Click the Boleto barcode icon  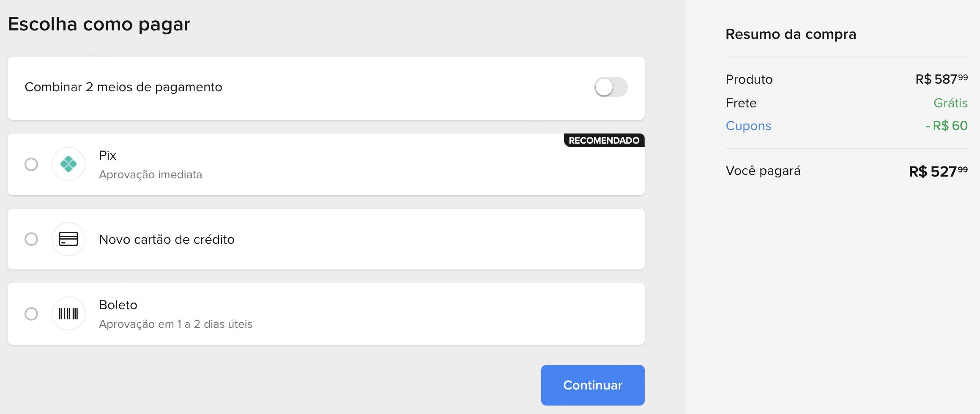[68, 313]
